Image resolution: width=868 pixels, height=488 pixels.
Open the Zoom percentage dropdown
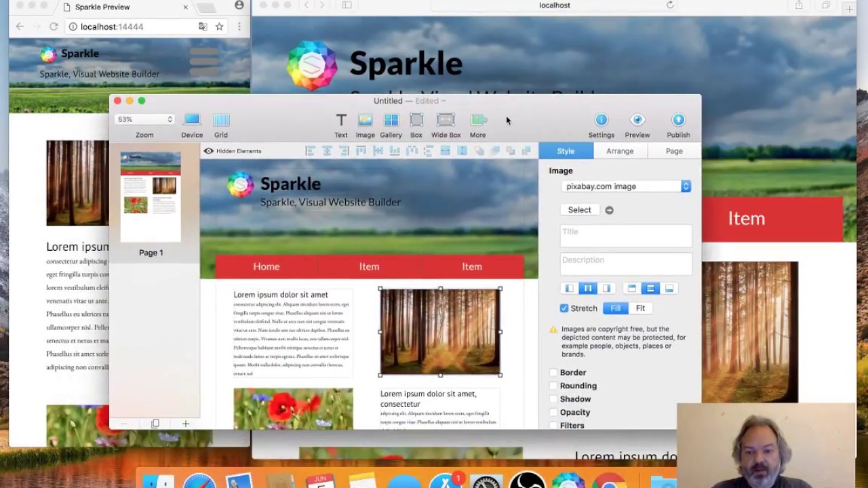click(x=144, y=119)
